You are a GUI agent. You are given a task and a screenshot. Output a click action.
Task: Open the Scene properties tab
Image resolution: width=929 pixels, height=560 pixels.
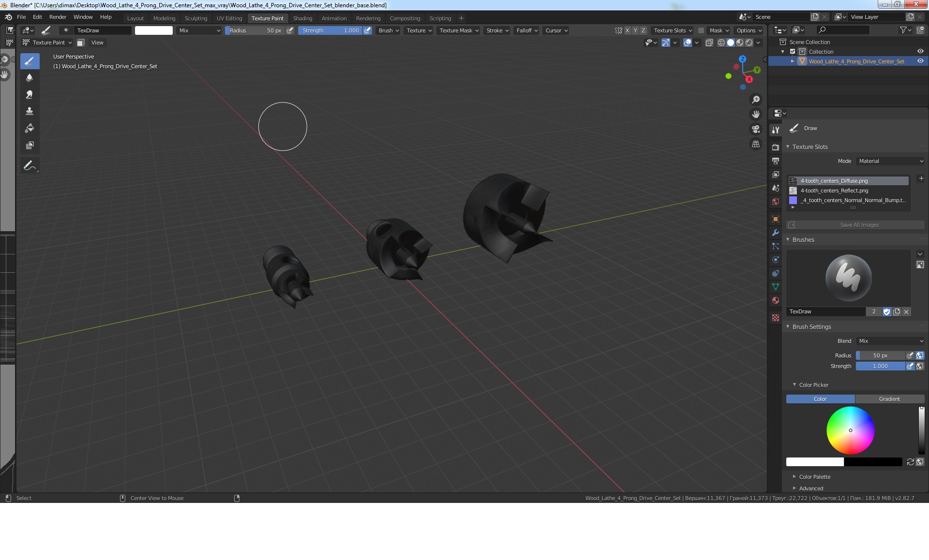[776, 188]
